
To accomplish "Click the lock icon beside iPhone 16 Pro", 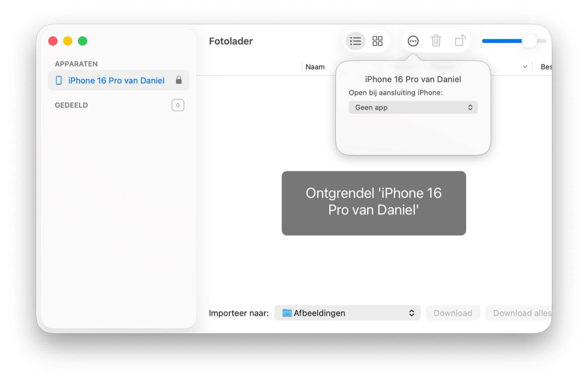I will (179, 80).
